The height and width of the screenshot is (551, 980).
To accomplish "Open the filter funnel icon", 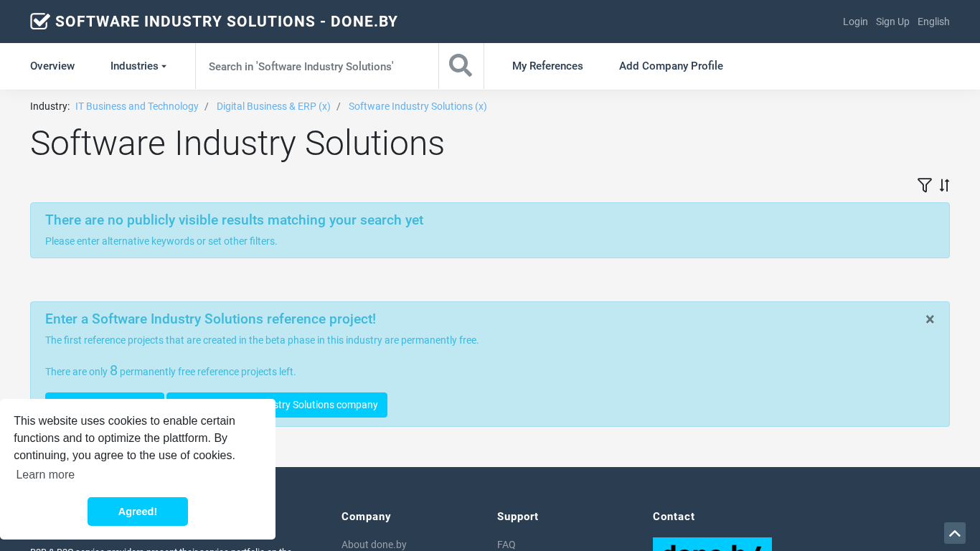I will 924,185.
